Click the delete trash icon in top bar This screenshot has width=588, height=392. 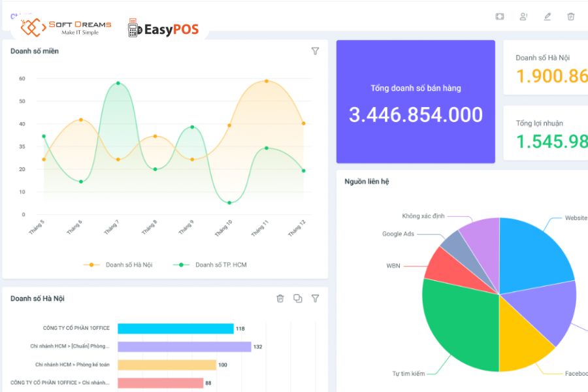click(x=571, y=16)
